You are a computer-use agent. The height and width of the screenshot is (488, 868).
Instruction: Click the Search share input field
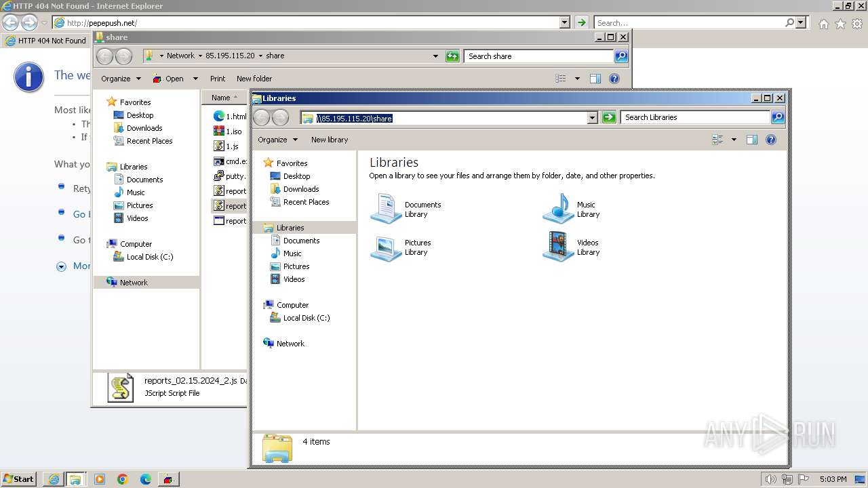pos(539,56)
